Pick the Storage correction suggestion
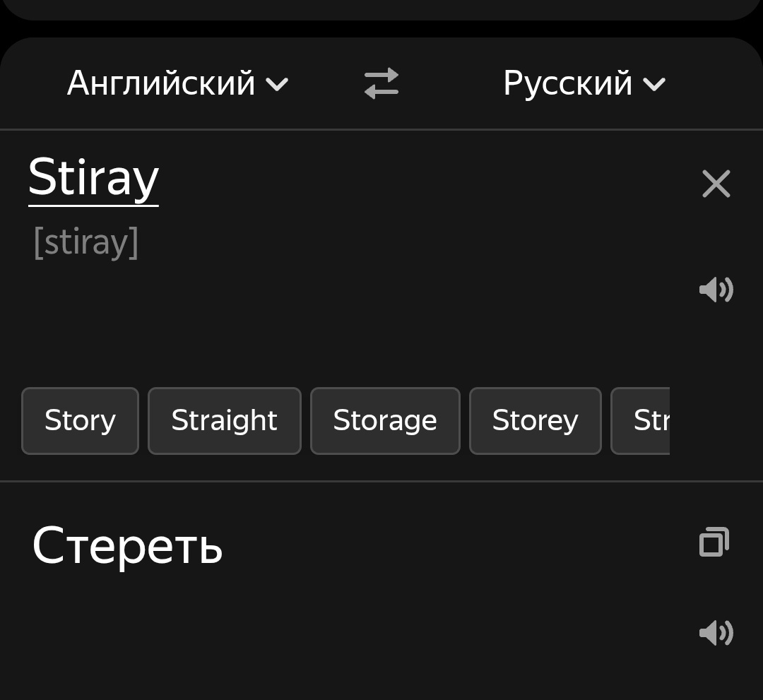This screenshot has height=700, width=763. (x=385, y=420)
